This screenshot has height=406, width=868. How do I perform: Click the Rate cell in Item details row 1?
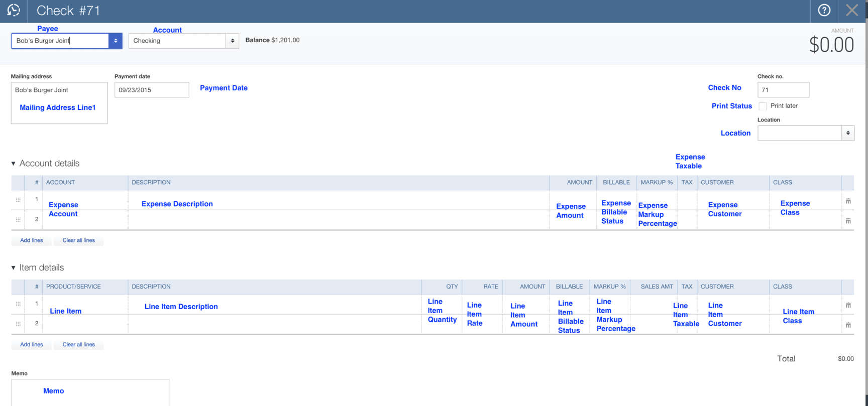pos(482,304)
